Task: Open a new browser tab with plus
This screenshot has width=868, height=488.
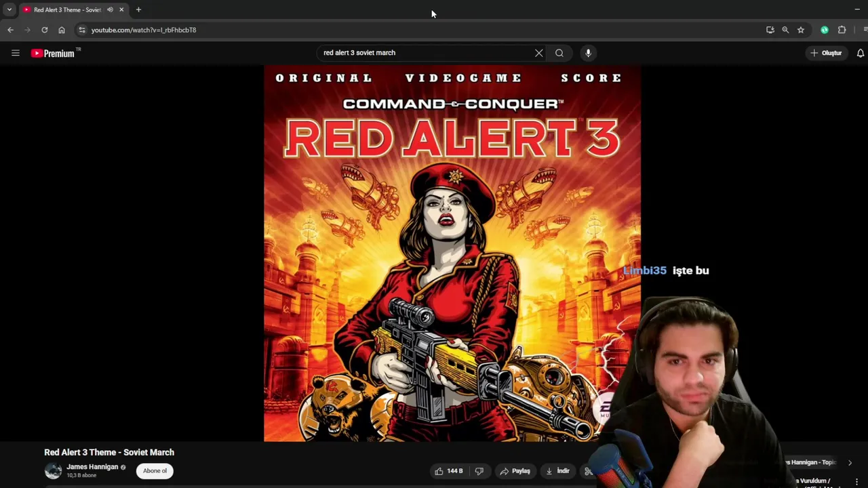Action: 138,9
